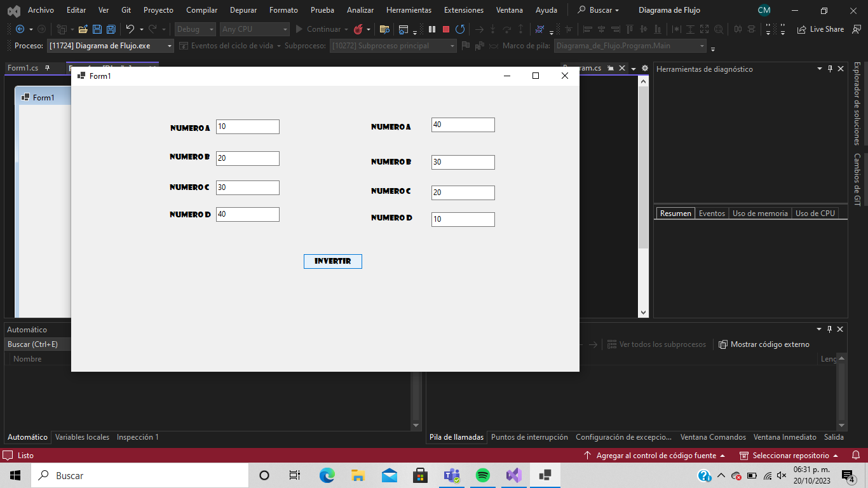Switch to the Pila de llamadas tab
This screenshot has width=868, height=488.
coord(456,437)
